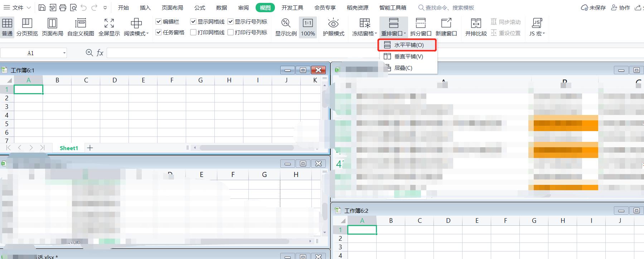Enter 全屏显示 full screen mode

point(109,27)
